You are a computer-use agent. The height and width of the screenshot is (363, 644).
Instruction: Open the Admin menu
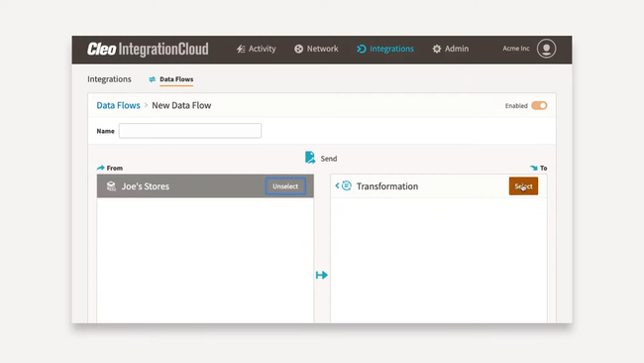[x=451, y=49]
